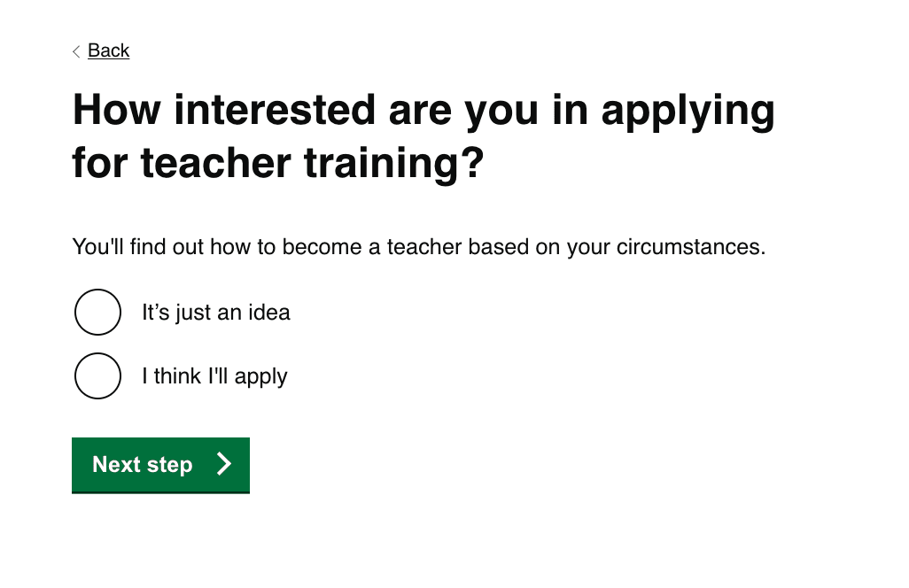Select the "I think I'll apply" radio button
This screenshot has height=588, width=909.
coord(97,375)
